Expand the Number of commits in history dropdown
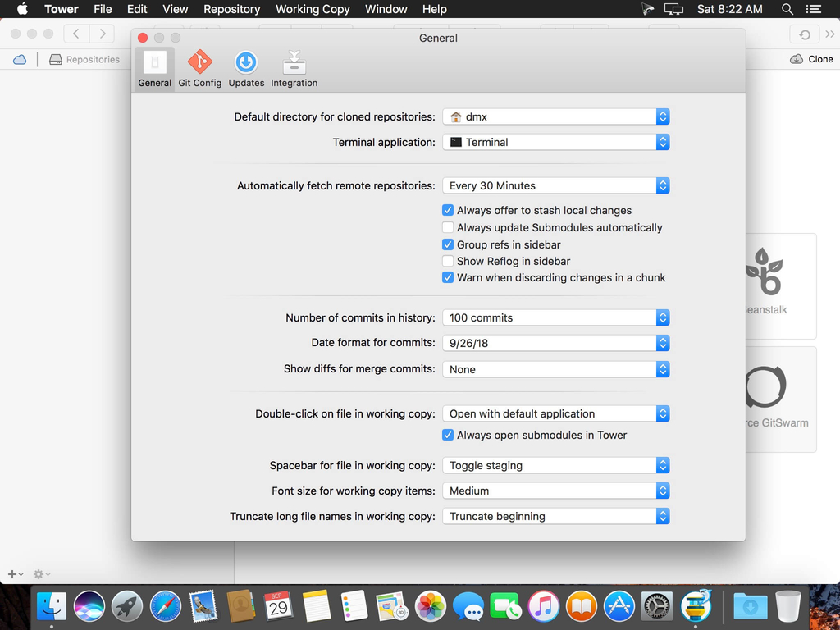Image resolution: width=840 pixels, height=630 pixels. point(556,317)
